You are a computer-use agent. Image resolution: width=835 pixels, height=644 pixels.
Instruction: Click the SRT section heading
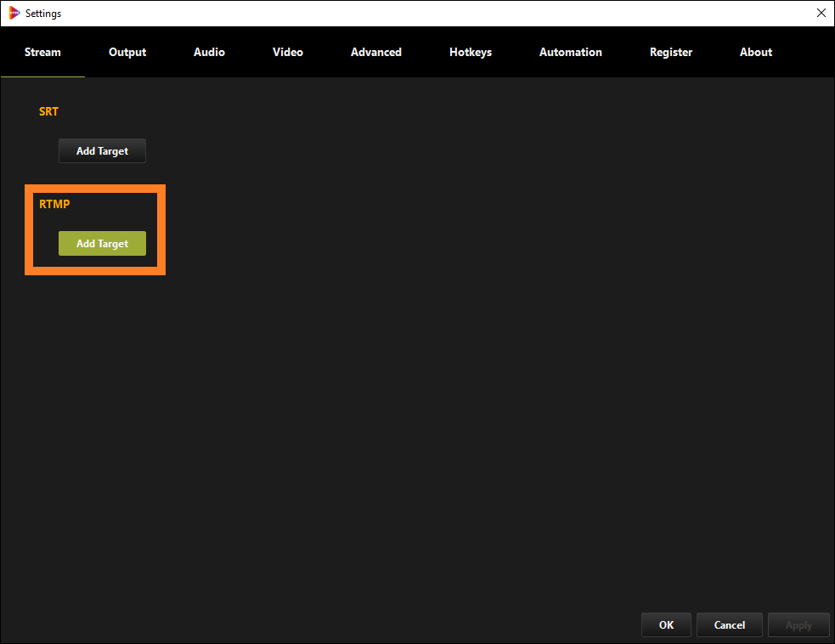(x=48, y=111)
